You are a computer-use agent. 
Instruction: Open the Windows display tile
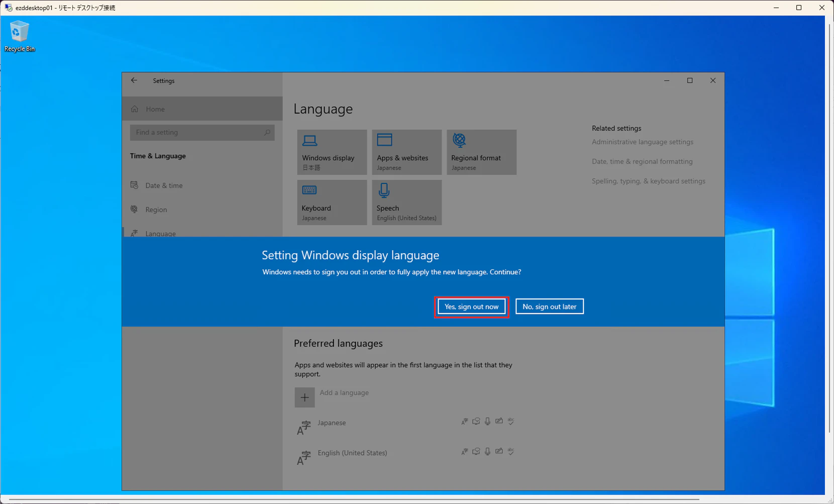click(x=332, y=152)
